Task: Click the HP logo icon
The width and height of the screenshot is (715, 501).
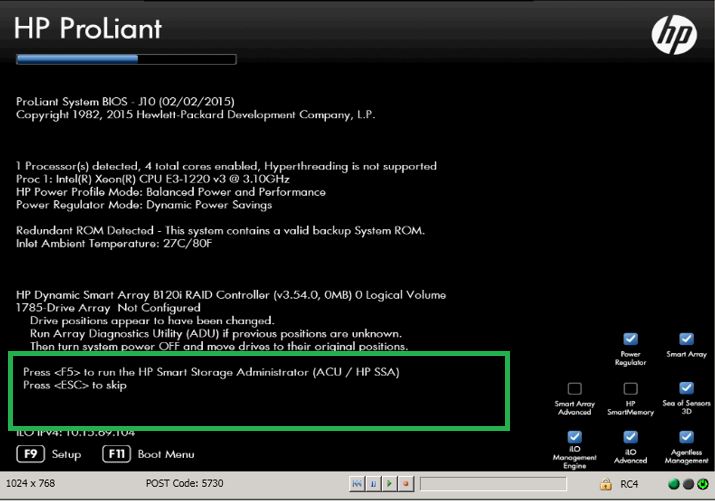Action: coord(673,35)
